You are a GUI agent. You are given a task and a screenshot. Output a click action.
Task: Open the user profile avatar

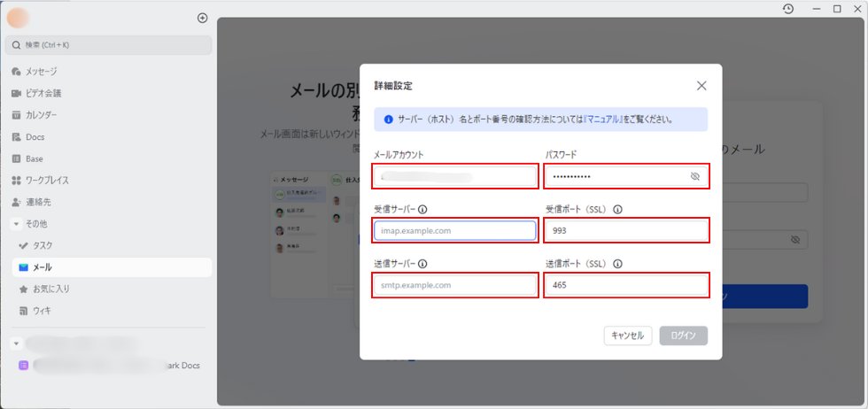(19, 19)
